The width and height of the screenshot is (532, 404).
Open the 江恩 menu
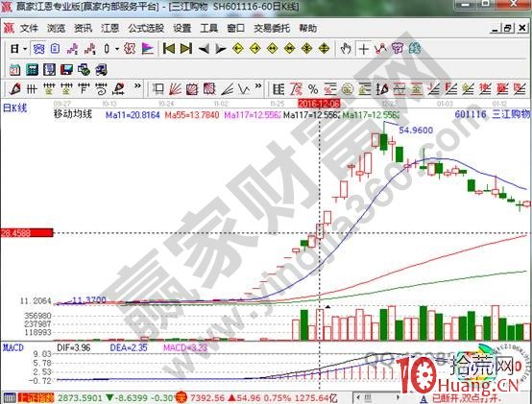point(109,29)
